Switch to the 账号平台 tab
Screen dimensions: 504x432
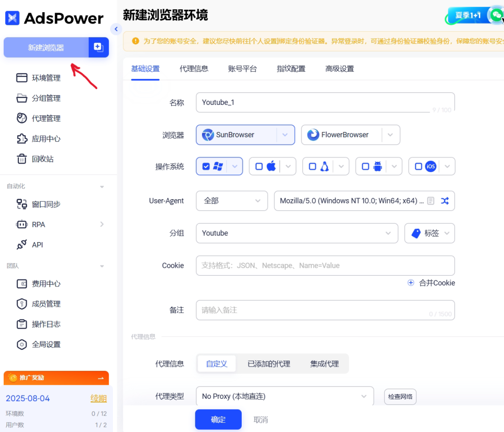(243, 68)
